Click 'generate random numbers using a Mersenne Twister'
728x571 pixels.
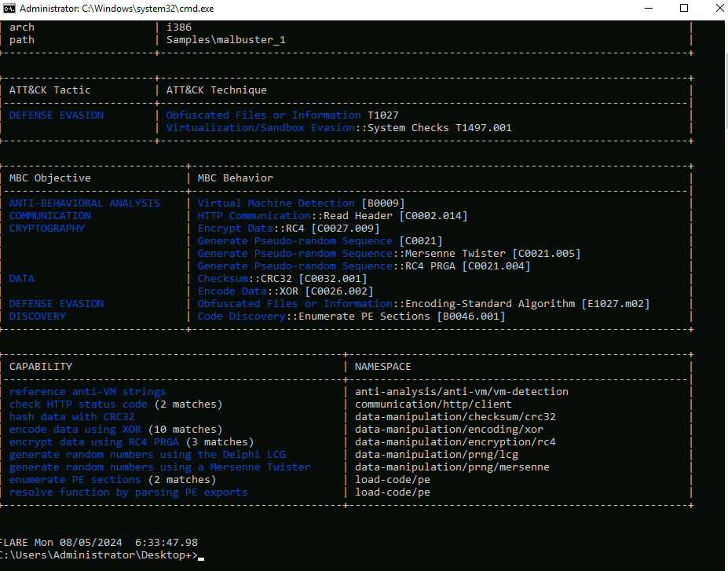(159, 467)
